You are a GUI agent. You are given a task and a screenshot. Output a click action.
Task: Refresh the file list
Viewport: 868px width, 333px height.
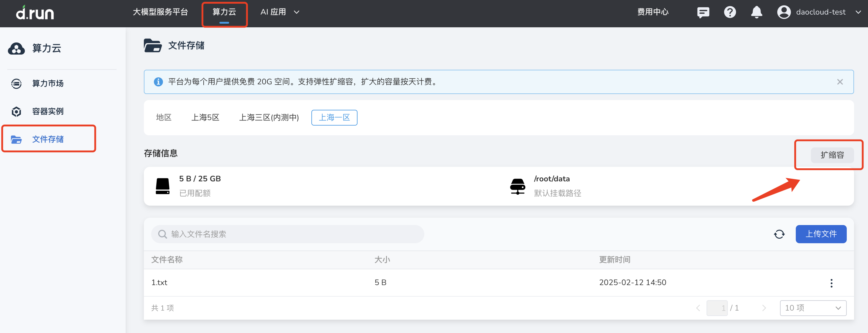pos(779,234)
